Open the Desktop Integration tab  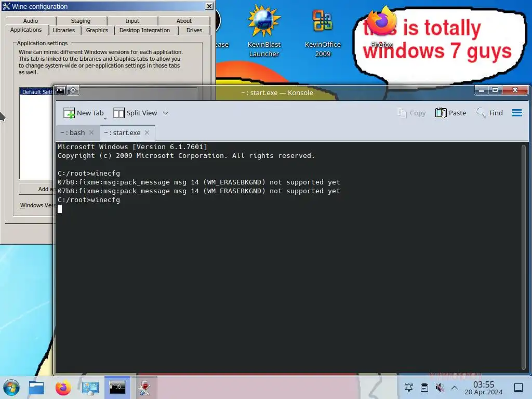[144, 30]
